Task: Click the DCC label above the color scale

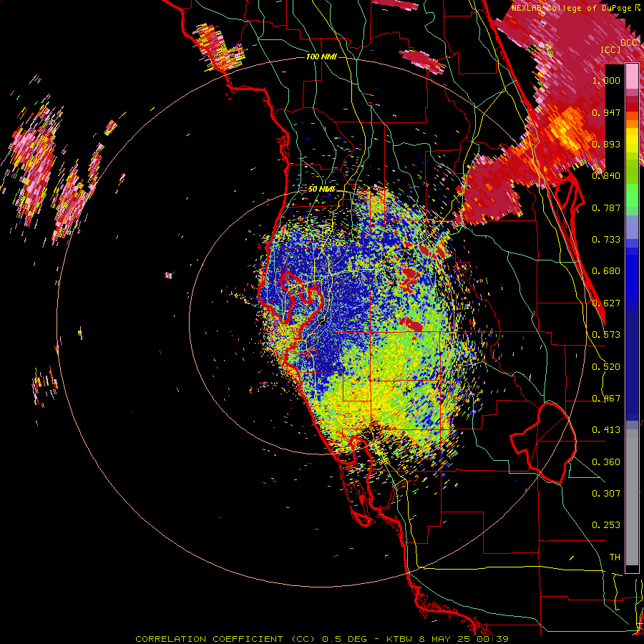Action: [629, 42]
